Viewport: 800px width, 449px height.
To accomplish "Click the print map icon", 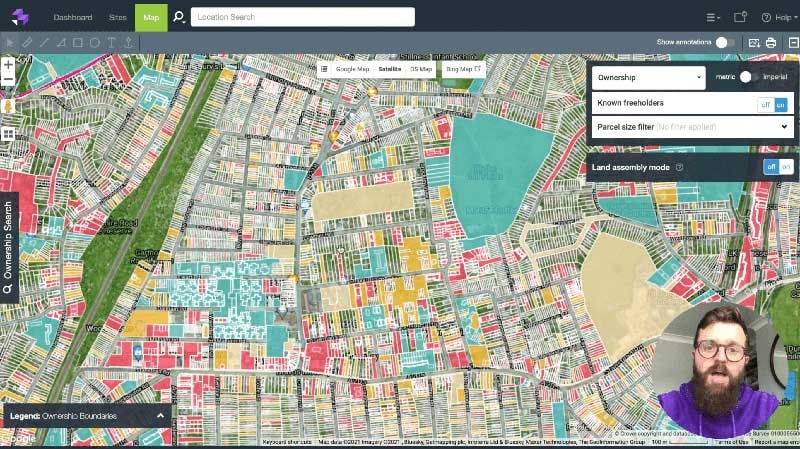I will pyautogui.click(x=771, y=43).
